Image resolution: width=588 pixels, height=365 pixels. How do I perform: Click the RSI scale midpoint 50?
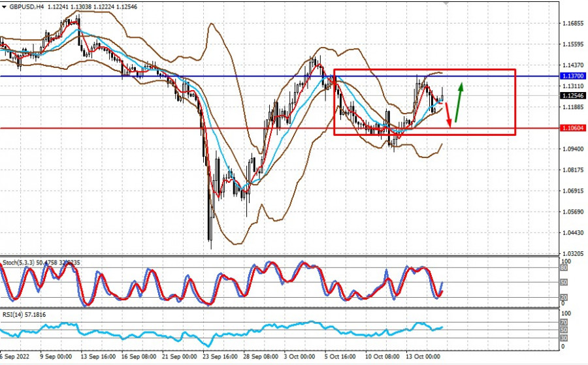pos(564,330)
